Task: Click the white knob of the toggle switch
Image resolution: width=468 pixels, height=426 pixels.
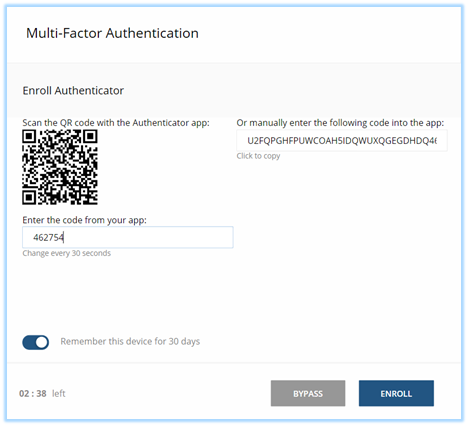Action: 42,342
